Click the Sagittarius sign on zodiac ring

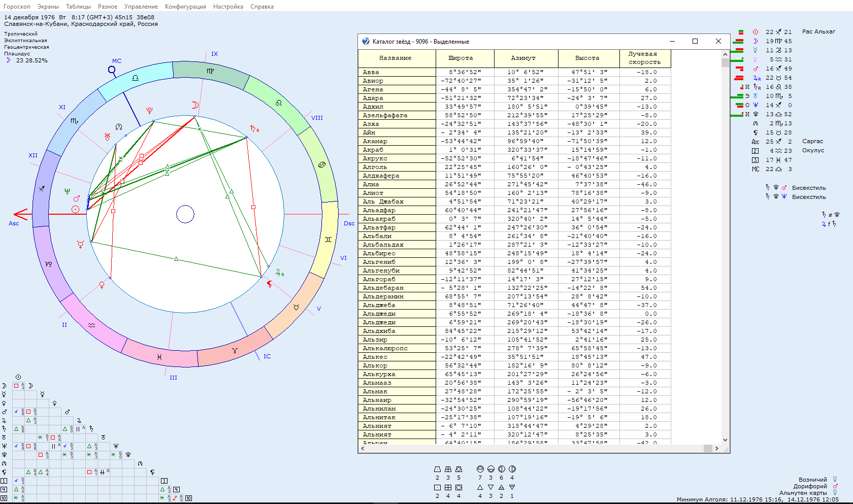click(42, 188)
